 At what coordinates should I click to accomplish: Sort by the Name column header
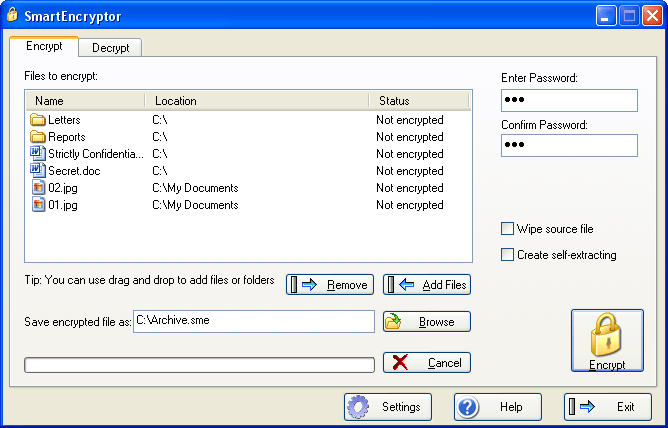coord(85,101)
